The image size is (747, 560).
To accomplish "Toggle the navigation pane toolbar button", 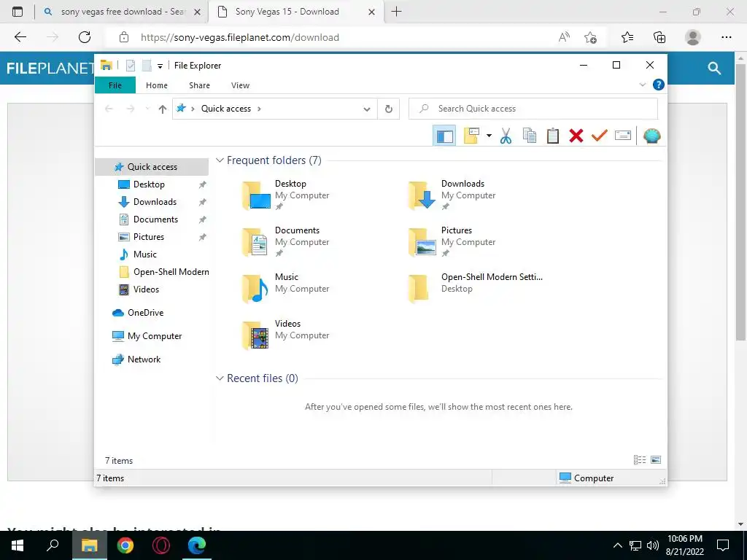I will point(444,136).
